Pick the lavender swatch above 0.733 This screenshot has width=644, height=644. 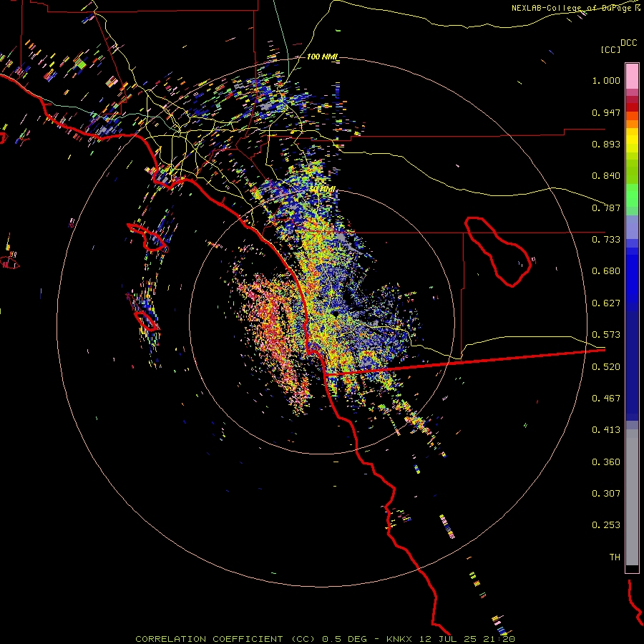tap(632, 227)
